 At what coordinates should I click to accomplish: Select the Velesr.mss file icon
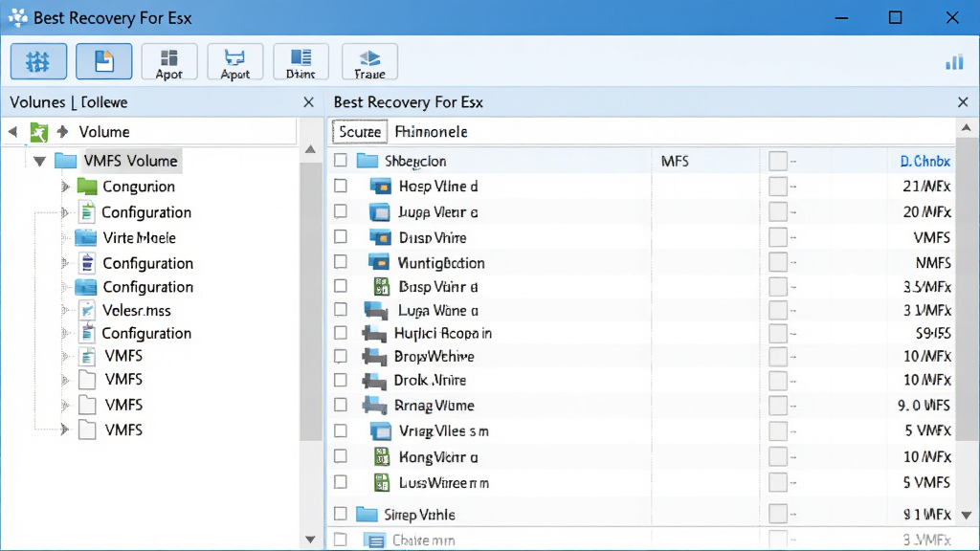[87, 310]
